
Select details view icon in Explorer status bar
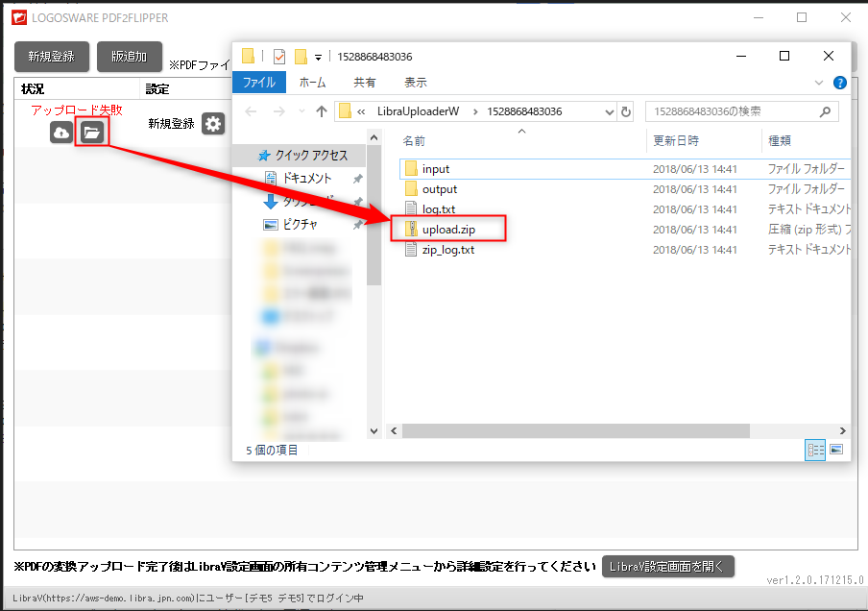click(x=816, y=450)
